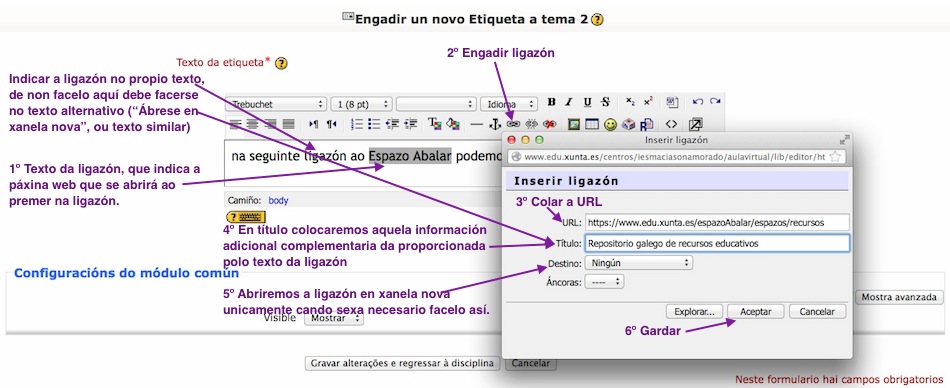The width and height of the screenshot is (950, 388).
Task: Align text right
Action: click(271, 124)
